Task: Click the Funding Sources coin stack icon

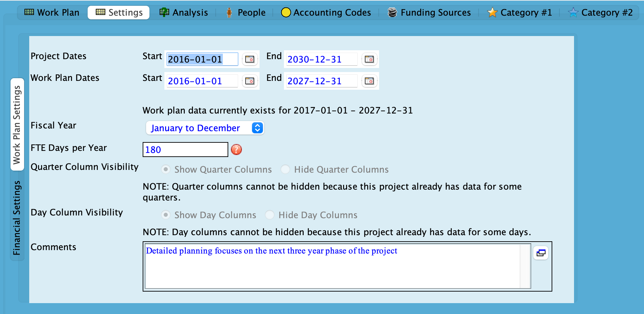Action: (x=392, y=13)
